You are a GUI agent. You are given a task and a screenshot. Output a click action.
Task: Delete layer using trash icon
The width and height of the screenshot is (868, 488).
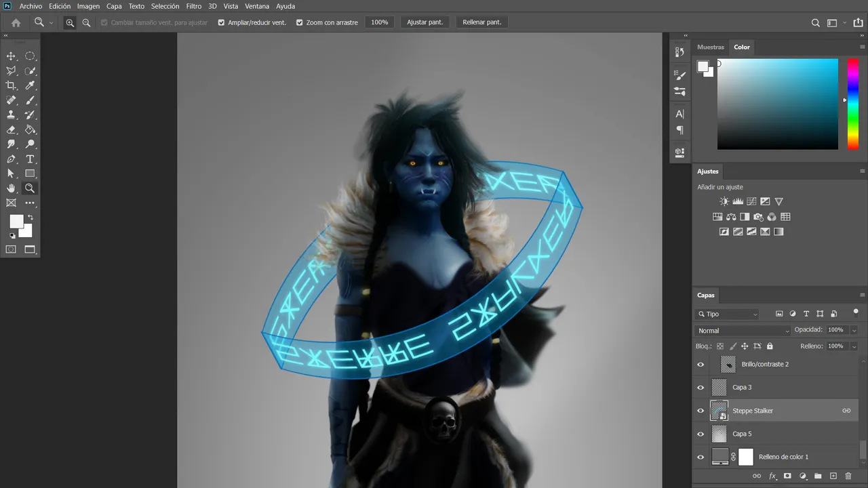click(x=848, y=476)
